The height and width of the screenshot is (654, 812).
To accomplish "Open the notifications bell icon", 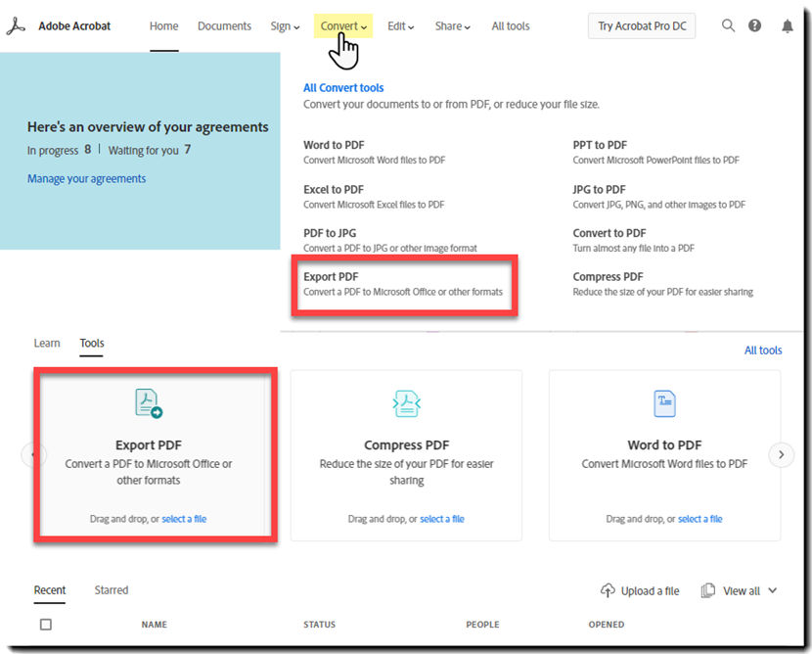I will [x=788, y=25].
